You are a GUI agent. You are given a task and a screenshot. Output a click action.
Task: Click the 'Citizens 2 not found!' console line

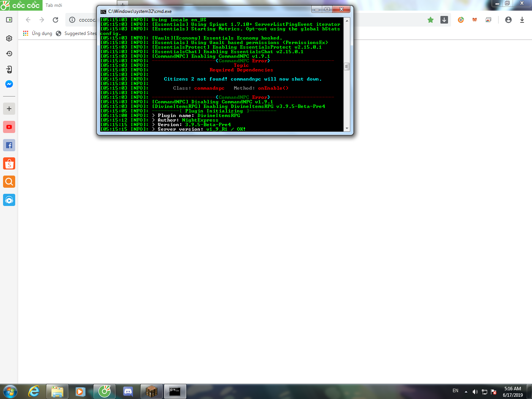click(x=243, y=79)
